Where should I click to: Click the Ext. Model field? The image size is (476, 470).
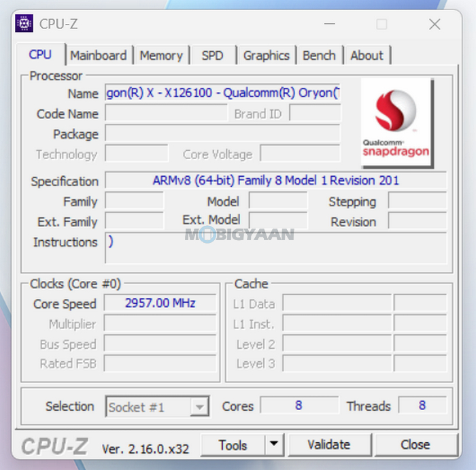(278, 220)
